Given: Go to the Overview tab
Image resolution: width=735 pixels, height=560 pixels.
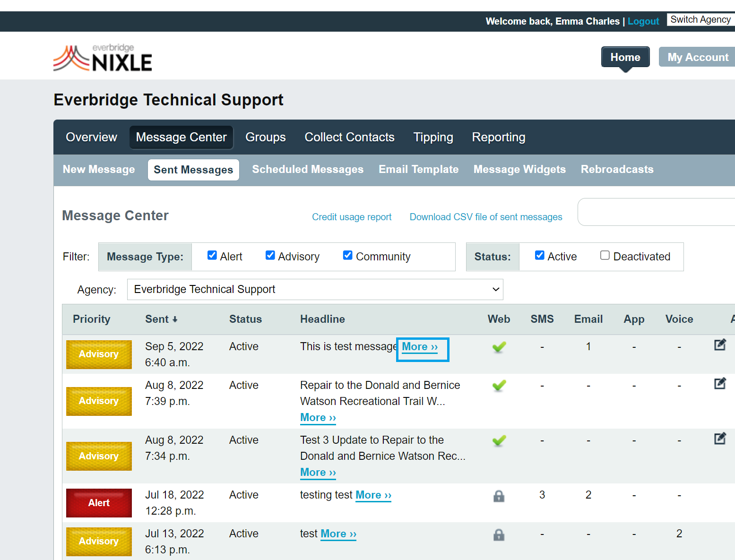Looking at the screenshot, I should tap(92, 137).
